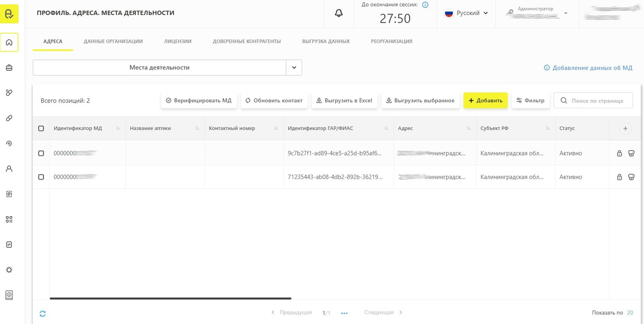Check the box for row 9c7b27f1-ad89
This screenshot has height=324, width=644.
pyautogui.click(x=41, y=153)
